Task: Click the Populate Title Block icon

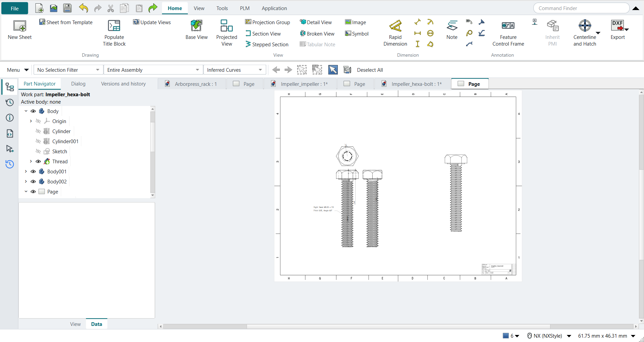Action: coord(114,26)
